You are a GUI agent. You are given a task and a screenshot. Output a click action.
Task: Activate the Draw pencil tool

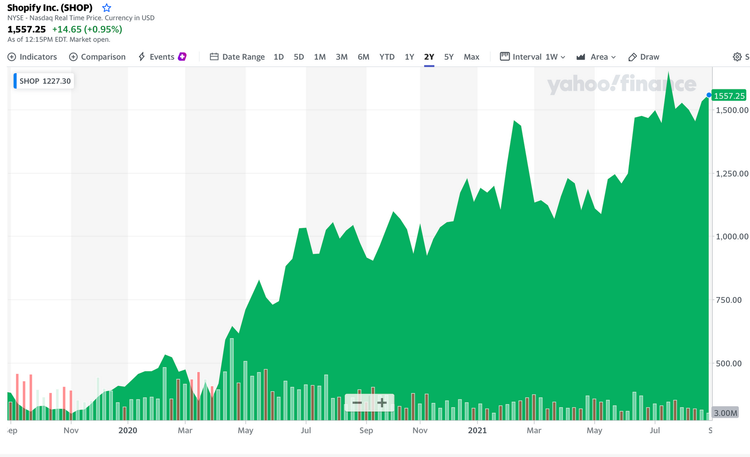[644, 57]
